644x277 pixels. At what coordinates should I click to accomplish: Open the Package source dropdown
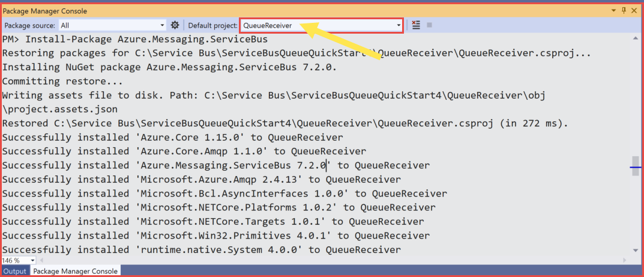pos(112,25)
